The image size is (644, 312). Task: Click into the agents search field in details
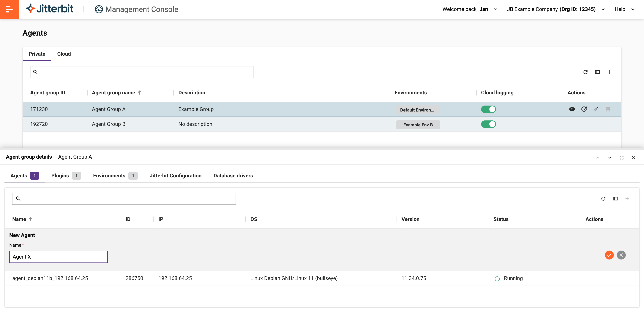(124, 199)
